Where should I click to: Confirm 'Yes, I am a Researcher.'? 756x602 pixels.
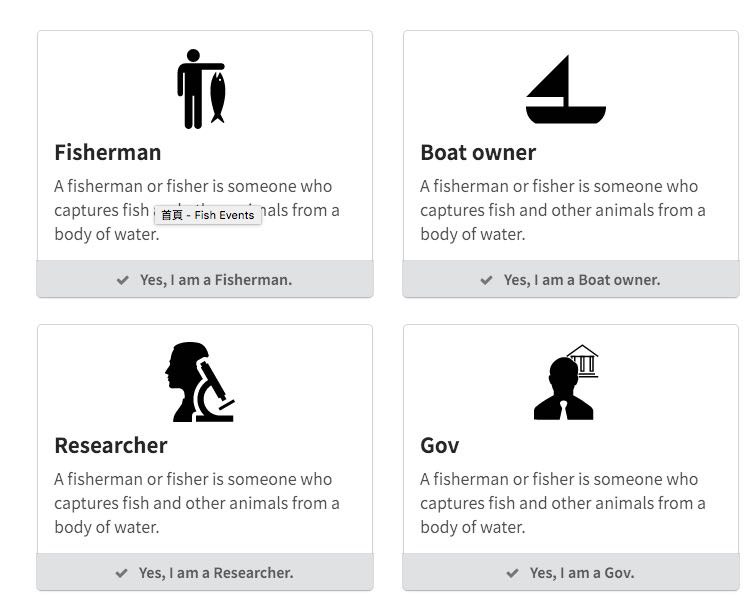tap(205, 572)
